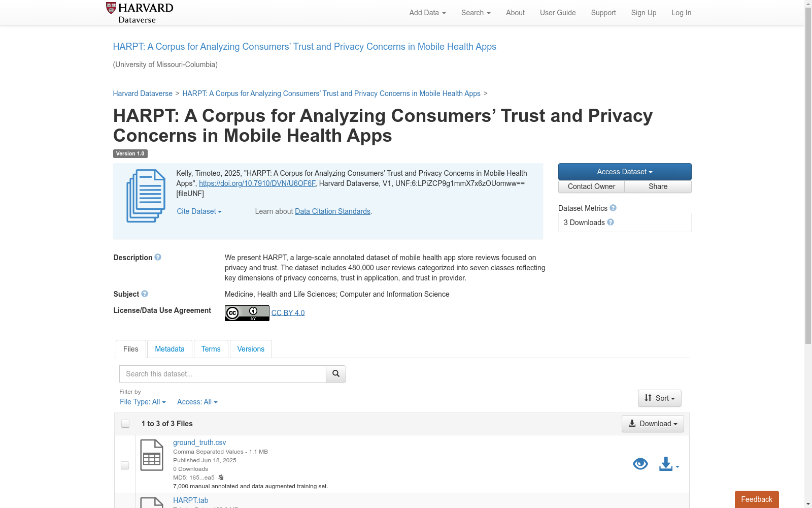This screenshot has height=508, width=812.
Task: Click the help icon next to Dataset Metrics
Action: point(613,208)
